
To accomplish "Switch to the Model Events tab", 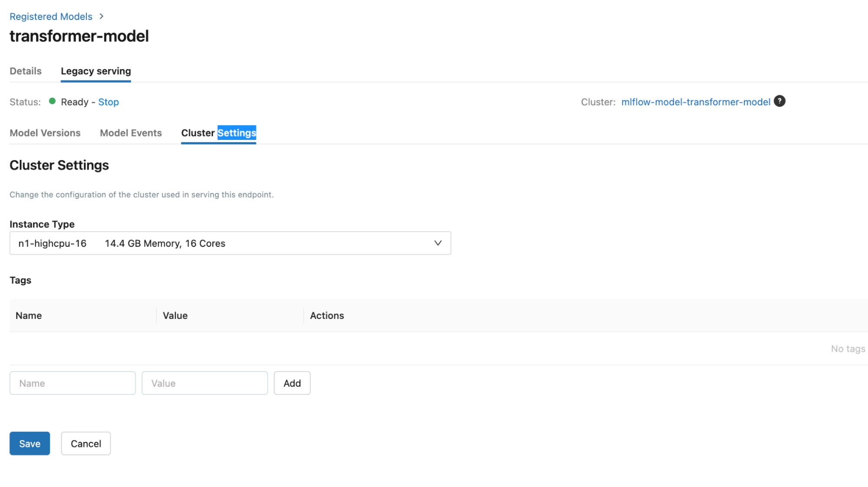I will pyautogui.click(x=131, y=133).
